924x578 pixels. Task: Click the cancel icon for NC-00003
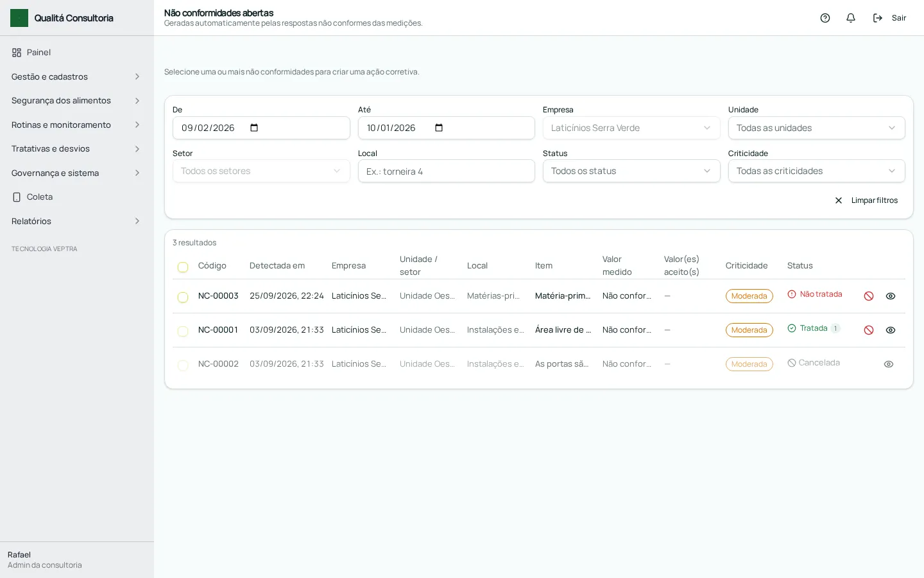pyautogui.click(x=869, y=296)
